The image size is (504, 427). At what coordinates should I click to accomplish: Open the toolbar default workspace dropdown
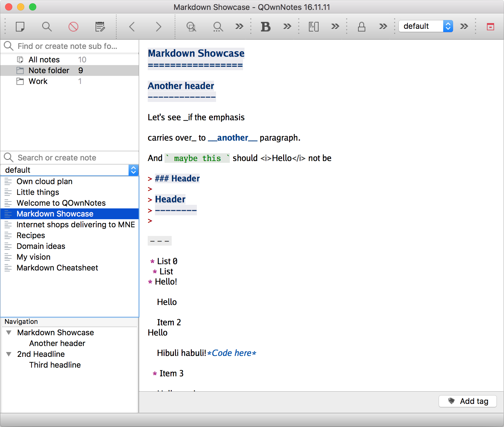coord(426,26)
